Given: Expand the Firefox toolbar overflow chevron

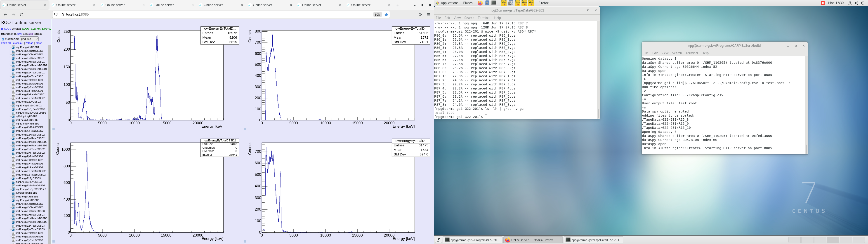Looking at the screenshot, I should 420,14.
